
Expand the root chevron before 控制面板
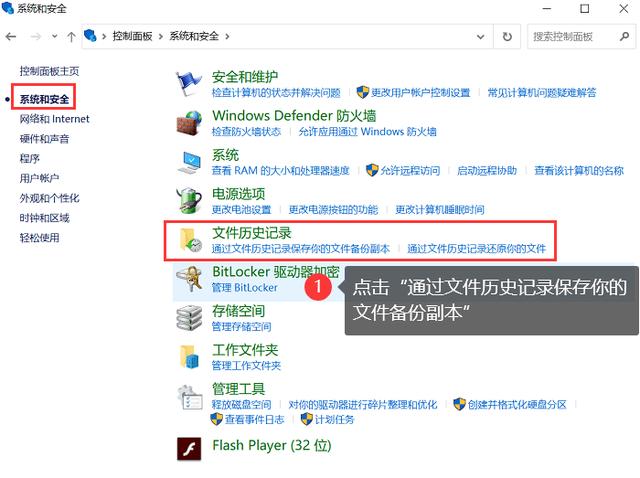click(104, 37)
